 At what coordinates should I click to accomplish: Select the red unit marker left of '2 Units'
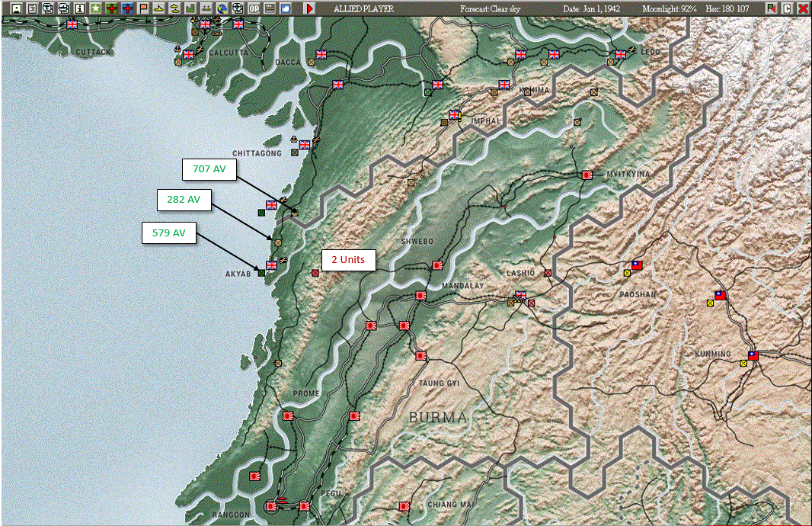point(315,273)
